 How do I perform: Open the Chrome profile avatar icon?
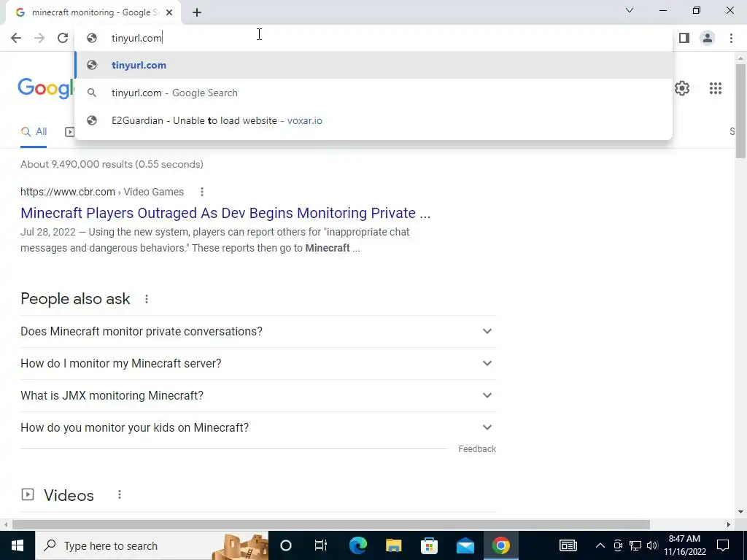coord(708,38)
